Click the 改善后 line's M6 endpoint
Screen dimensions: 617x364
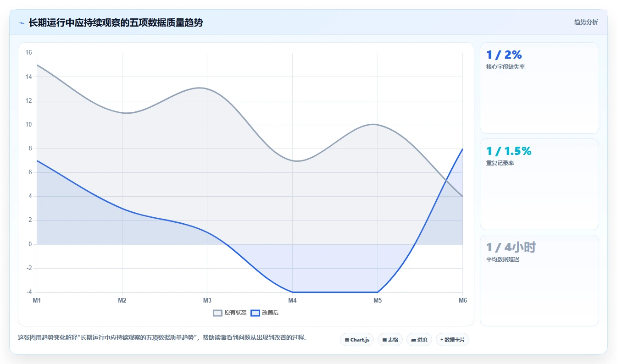462,149
